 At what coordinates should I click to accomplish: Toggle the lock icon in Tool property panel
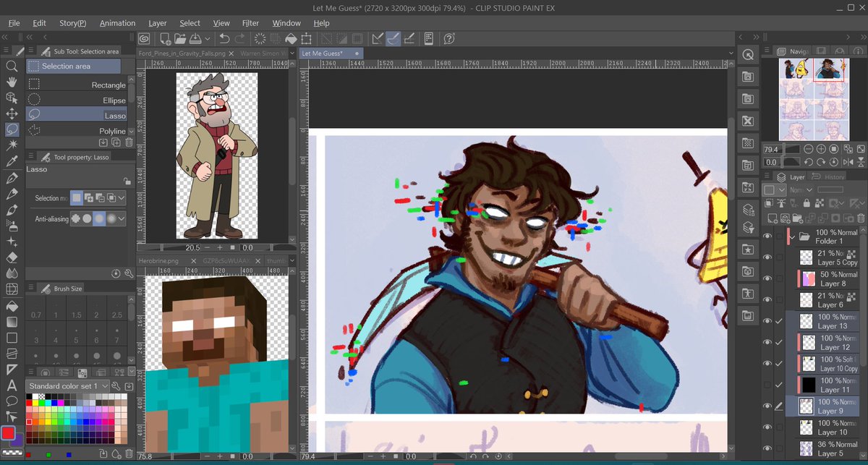point(127,182)
